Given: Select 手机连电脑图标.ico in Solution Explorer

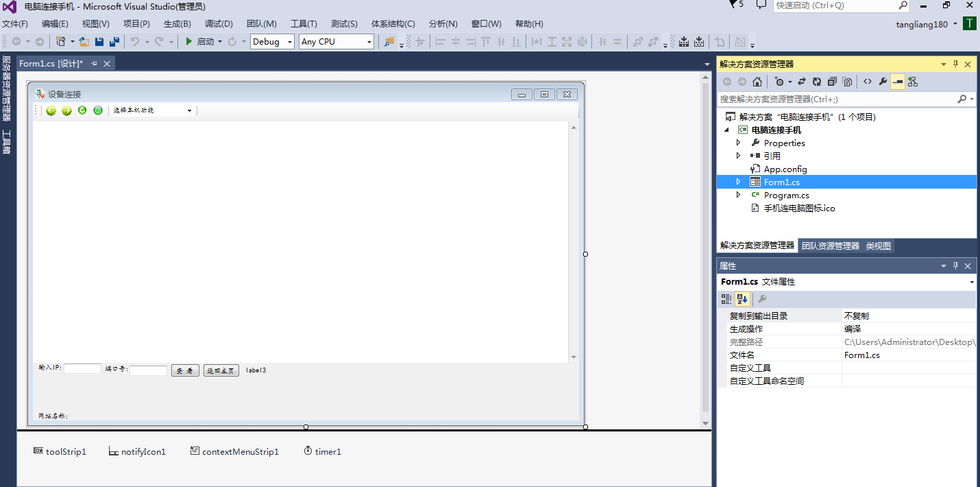Looking at the screenshot, I should (799, 208).
